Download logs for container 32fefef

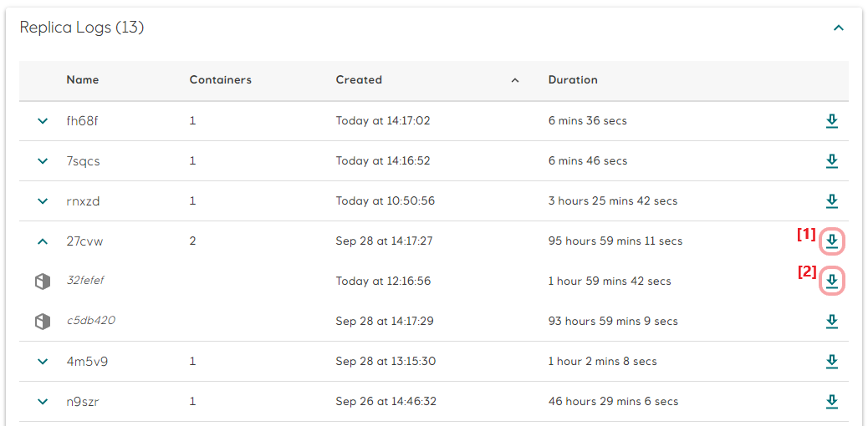pyautogui.click(x=831, y=281)
